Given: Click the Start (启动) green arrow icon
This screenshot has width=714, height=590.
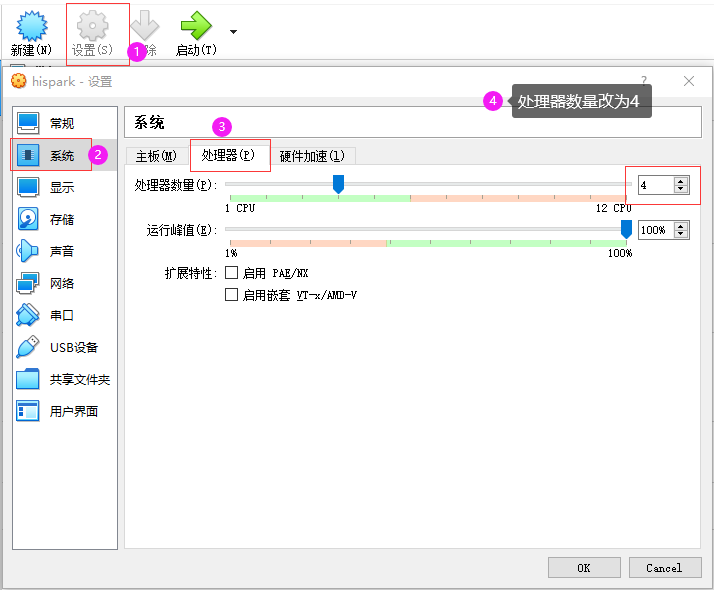Looking at the screenshot, I should pos(195,25).
